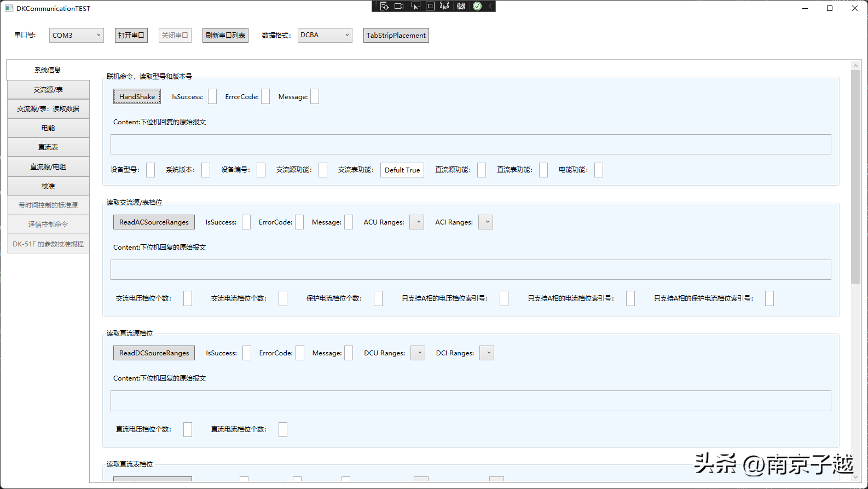Click the 只支持A相的电流档位索引号 field
The width and height of the screenshot is (868, 489).
coord(630,298)
